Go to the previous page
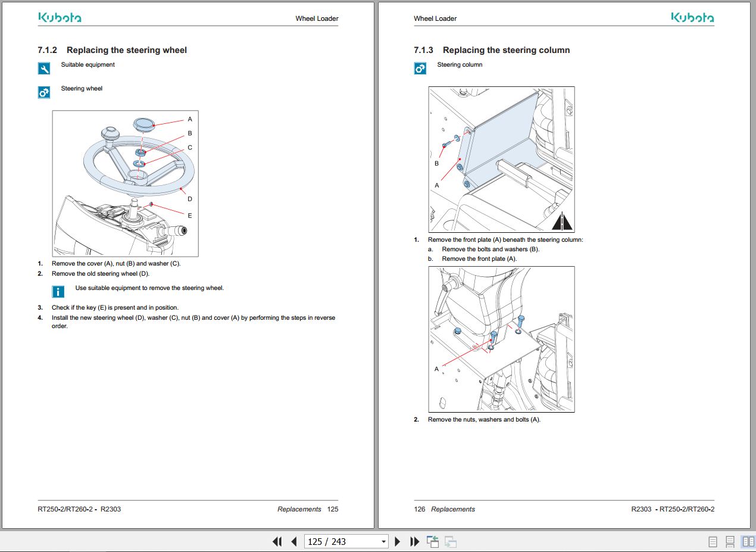The height and width of the screenshot is (552, 756). pyautogui.click(x=293, y=541)
